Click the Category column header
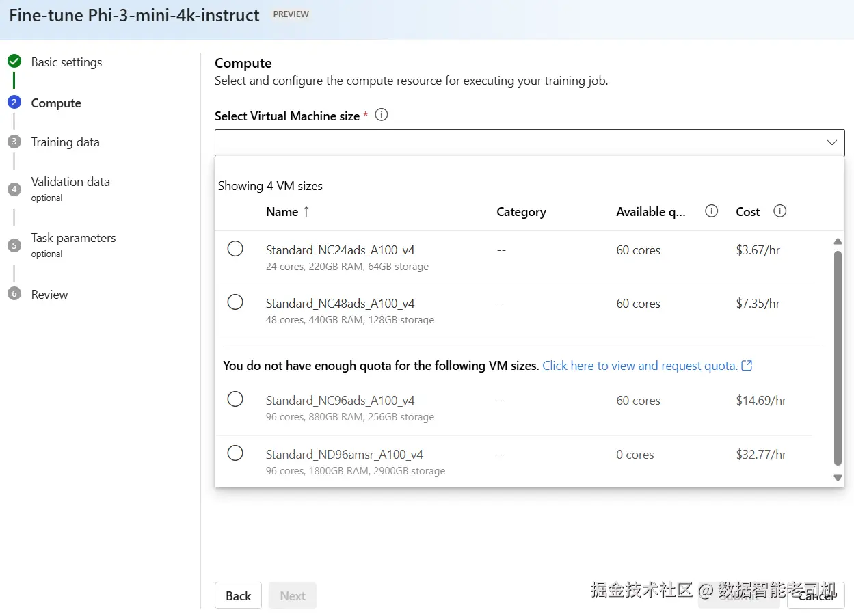 pyautogui.click(x=521, y=212)
